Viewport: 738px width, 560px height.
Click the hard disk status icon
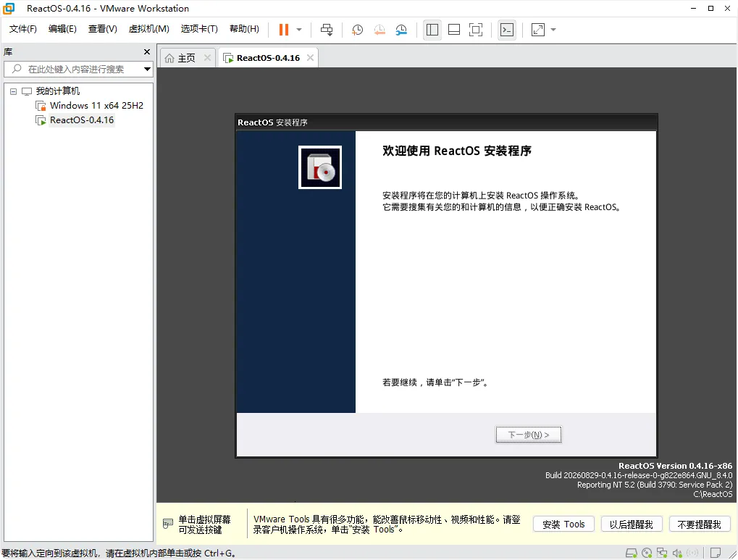click(x=631, y=553)
